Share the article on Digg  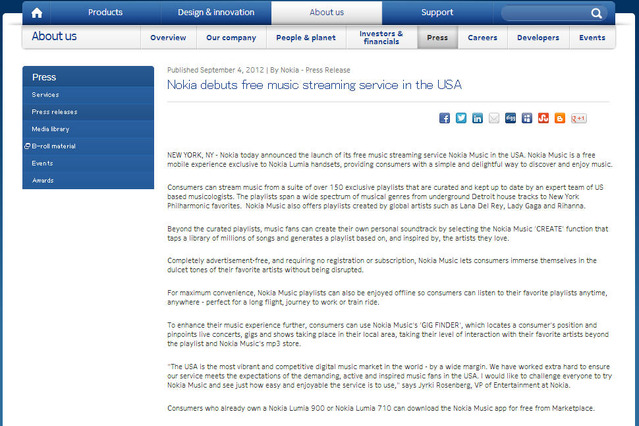coord(510,118)
